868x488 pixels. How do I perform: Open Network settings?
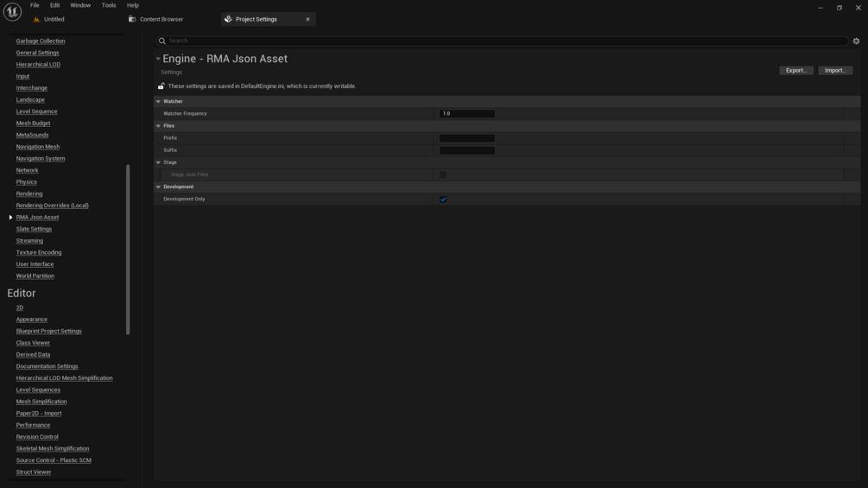click(27, 170)
